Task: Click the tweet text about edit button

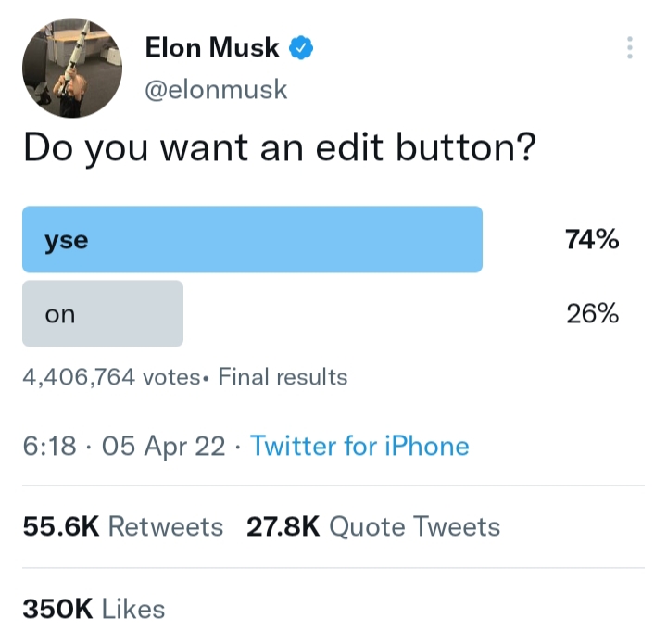Action: [x=279, y=147]
